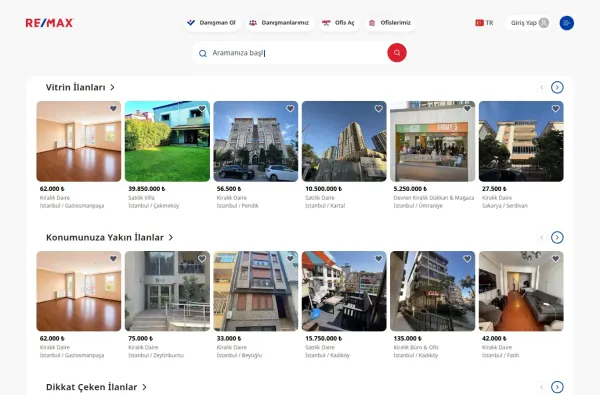Image resolution: width=600 pixels, height=395 pixels.
Task: Favorite the 27.500 ₺ Serdivan listing
Action: tap(556, 109)
